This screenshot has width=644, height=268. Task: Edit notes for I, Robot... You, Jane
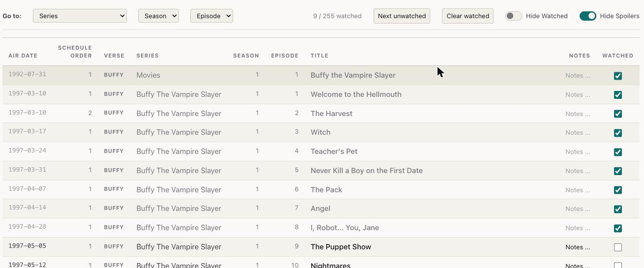coord(577,228)
